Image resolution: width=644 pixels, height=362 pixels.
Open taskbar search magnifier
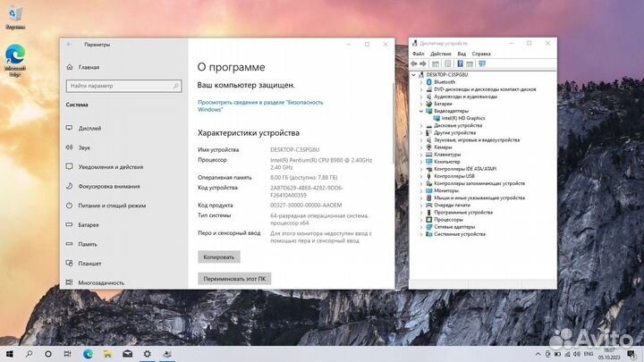click(29, 354)
